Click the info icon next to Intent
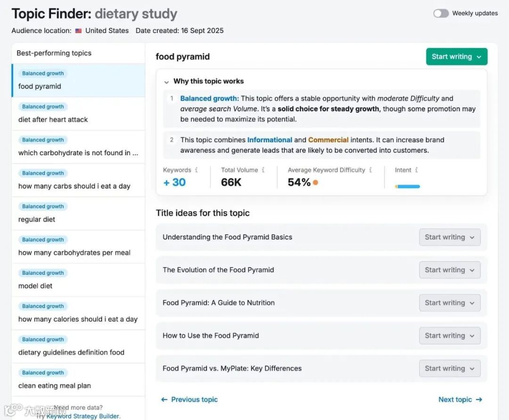The image size is (509, 420). coord(417,170)
